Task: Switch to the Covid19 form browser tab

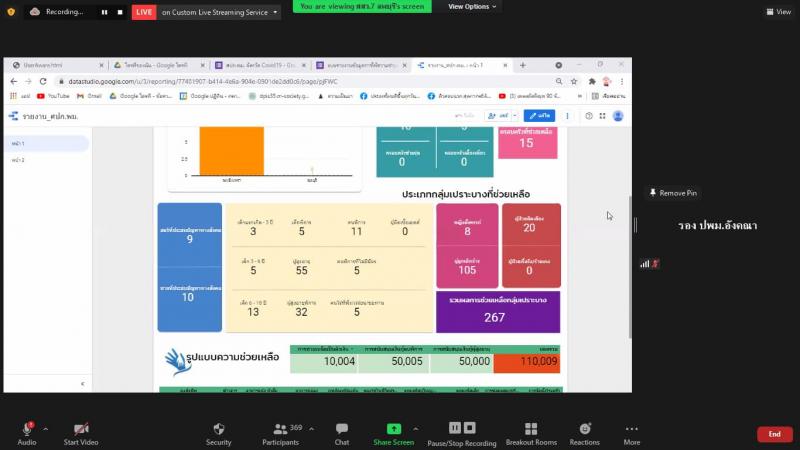Action: point(261,65)
